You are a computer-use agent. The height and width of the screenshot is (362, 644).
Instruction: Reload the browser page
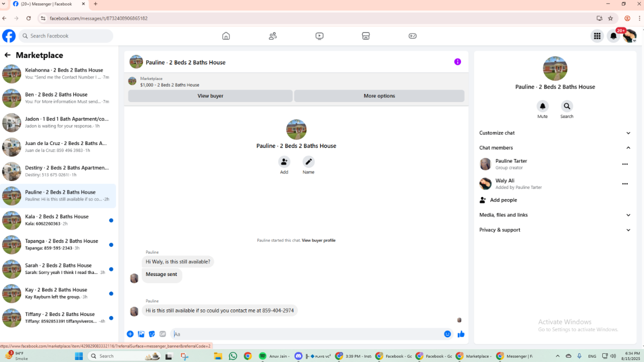coord(28,18)
